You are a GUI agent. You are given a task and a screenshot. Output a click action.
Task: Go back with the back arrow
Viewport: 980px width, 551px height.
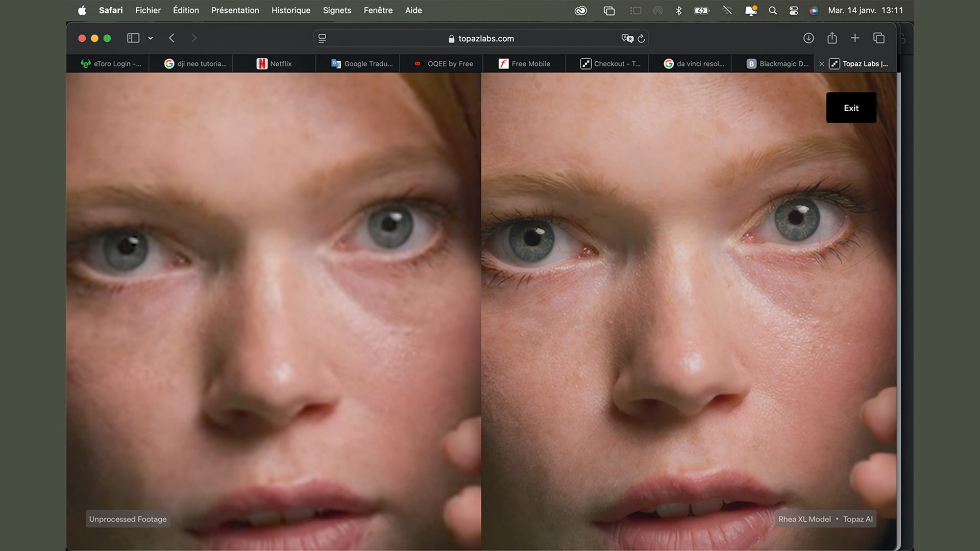pos(172,38)
